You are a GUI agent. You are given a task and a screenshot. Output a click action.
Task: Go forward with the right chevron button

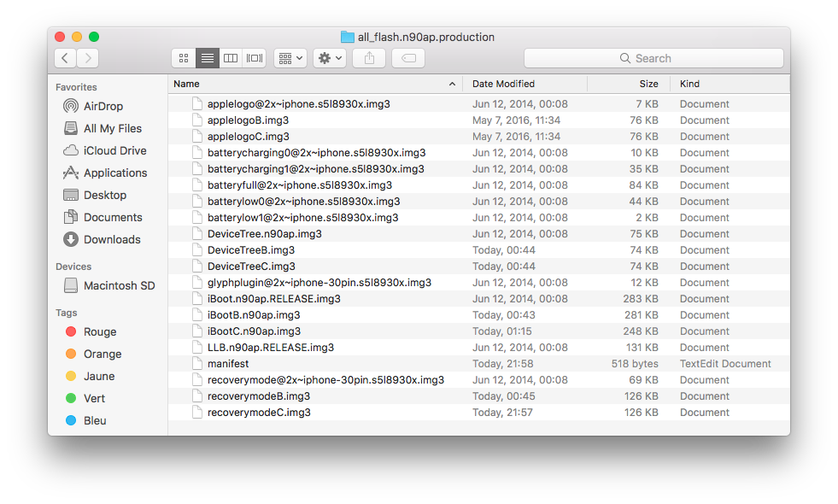click(88, 58)
